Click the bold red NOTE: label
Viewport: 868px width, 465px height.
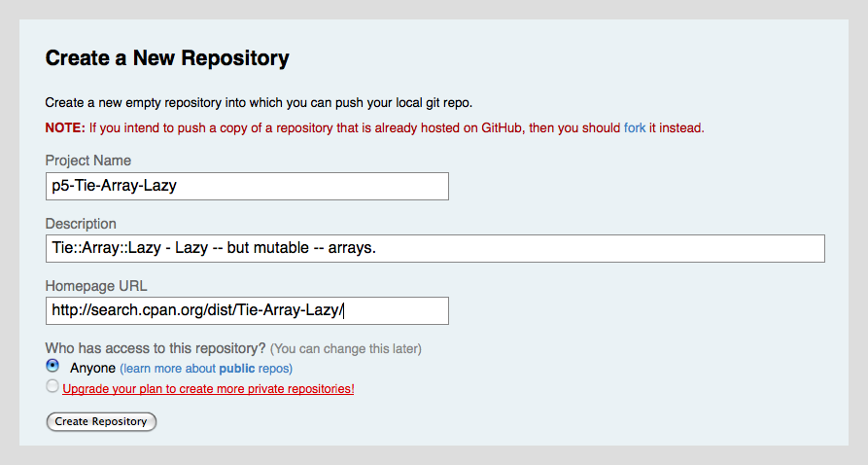[65, 128]
